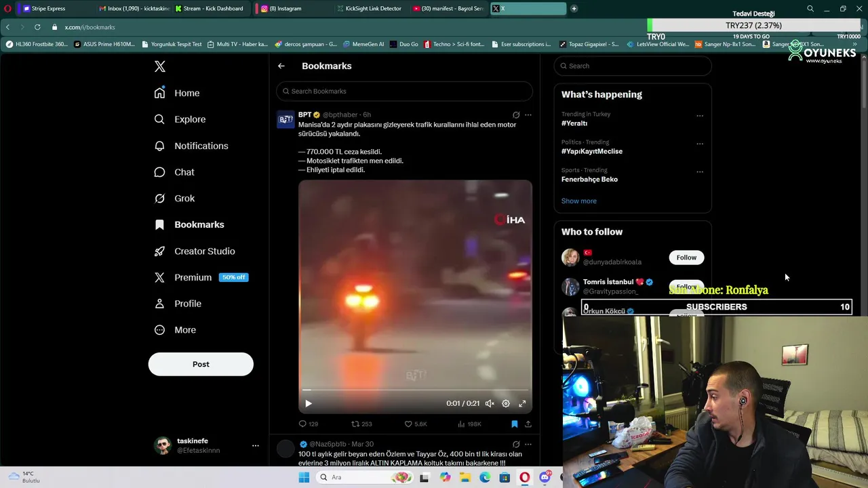This screenshot has height=488, width=868.
Task: Open Discord from the taskbar
Action: [545, 477]
